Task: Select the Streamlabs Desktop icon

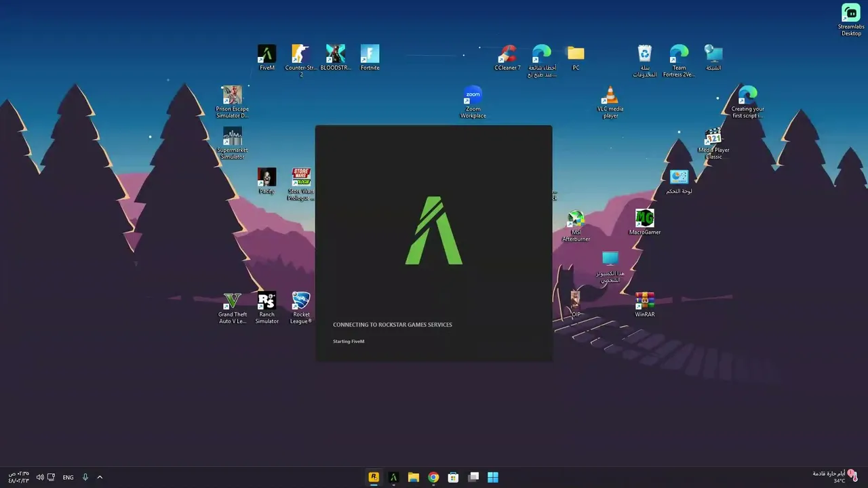Action: [851, 20]
